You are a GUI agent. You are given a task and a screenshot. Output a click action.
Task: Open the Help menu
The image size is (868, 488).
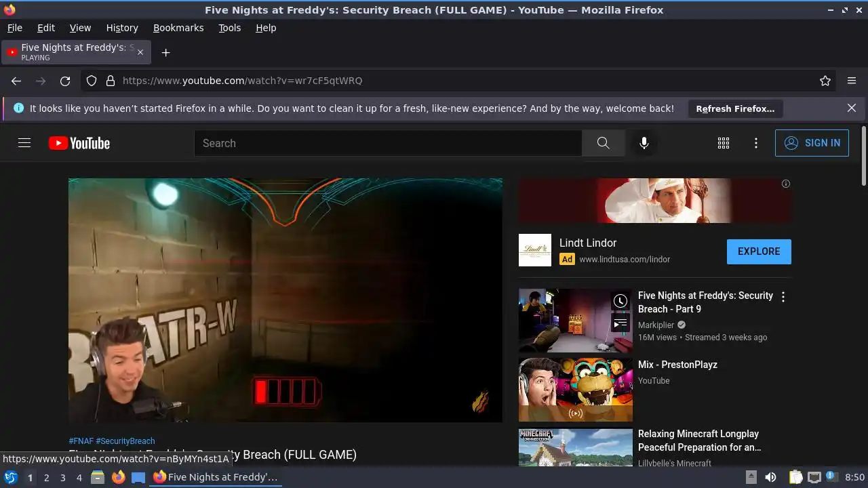pyautogui.click(x=266, y=28)
